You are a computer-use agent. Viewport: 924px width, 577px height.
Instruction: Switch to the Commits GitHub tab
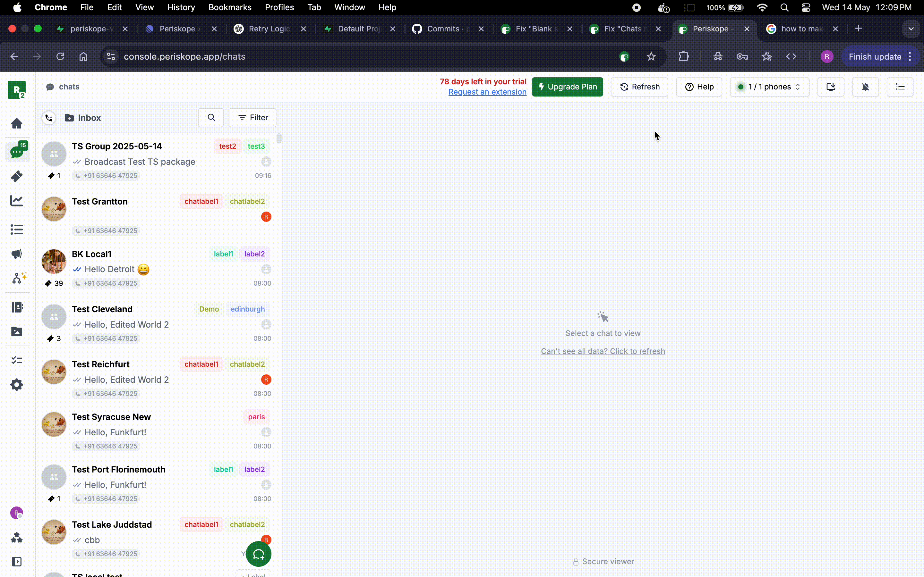[x=443, y=29]
